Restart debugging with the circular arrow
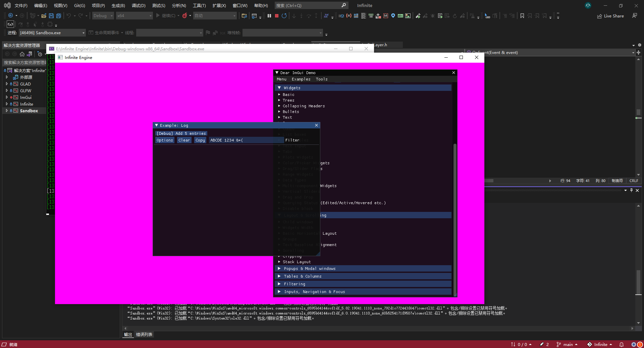This screenshot has height=348, width=644. point(284,16)
